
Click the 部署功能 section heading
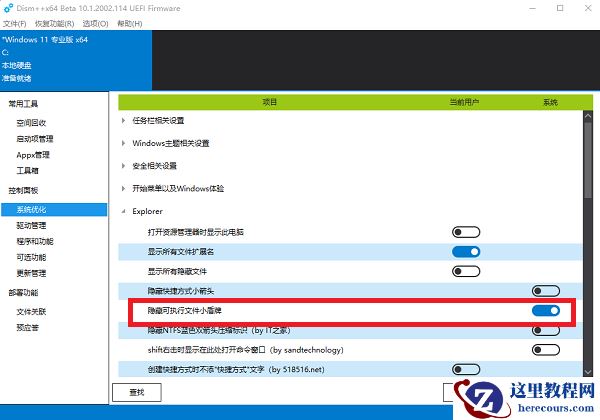pos(23,293)
